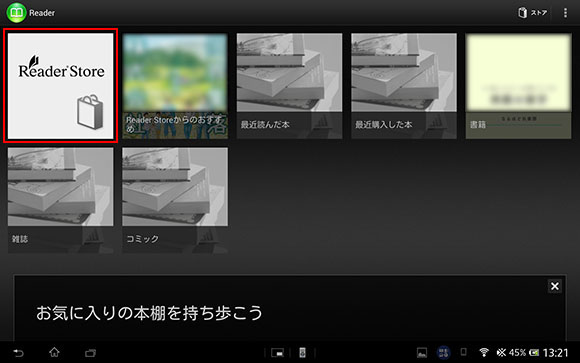Open the three-dot overflow menu
This screenshot has height=363, width=580.
tap(565, 13)
